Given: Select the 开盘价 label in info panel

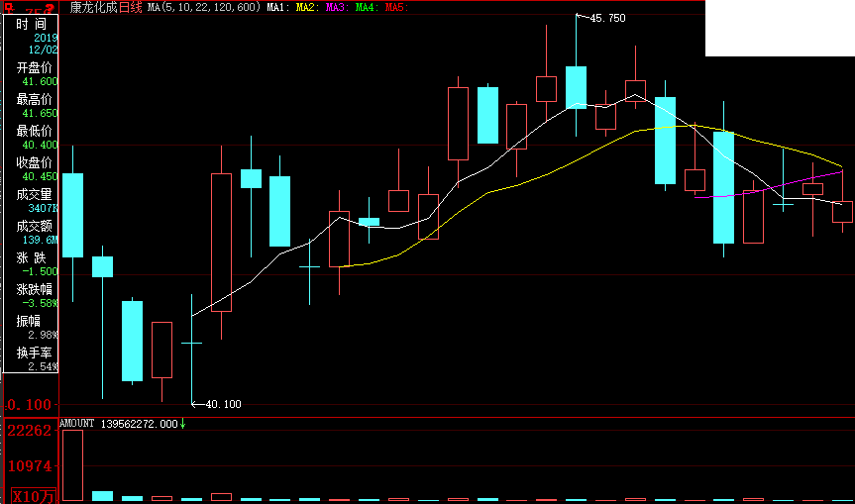Looking at the screenshot, I should [34, 67].
